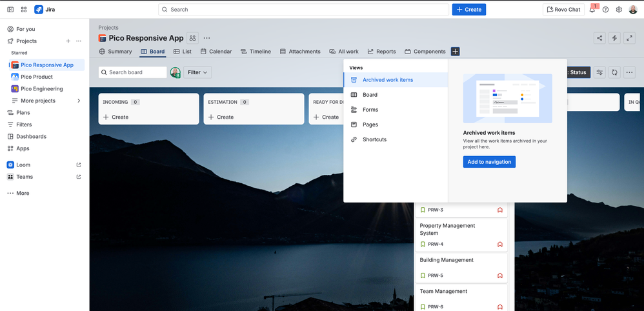
Task: Enter full screen board view
Action: point(630,38)
